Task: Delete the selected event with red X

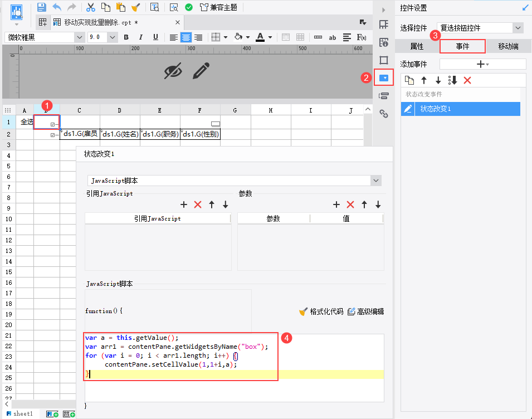Action: point(467,80)
